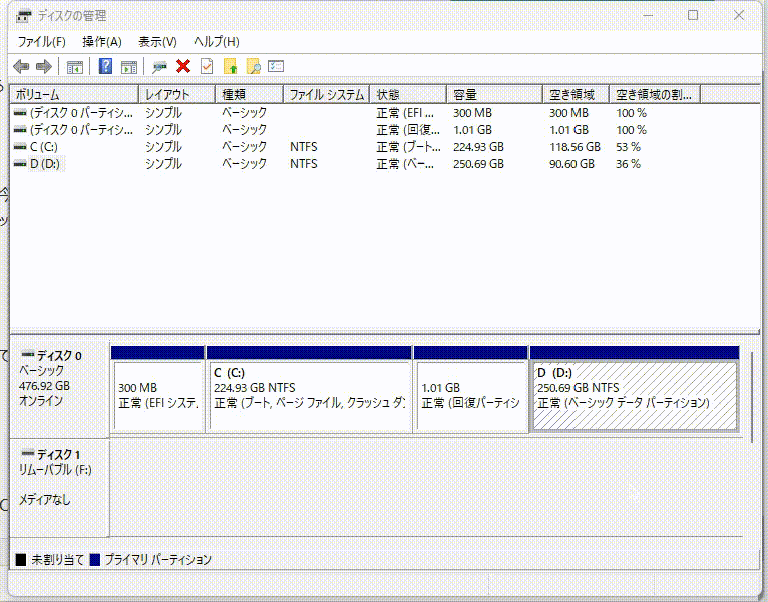Open Help via blue question mark icon
Image resolution: width=768 pixels, height=602 pixels.
tap(105, 66)
